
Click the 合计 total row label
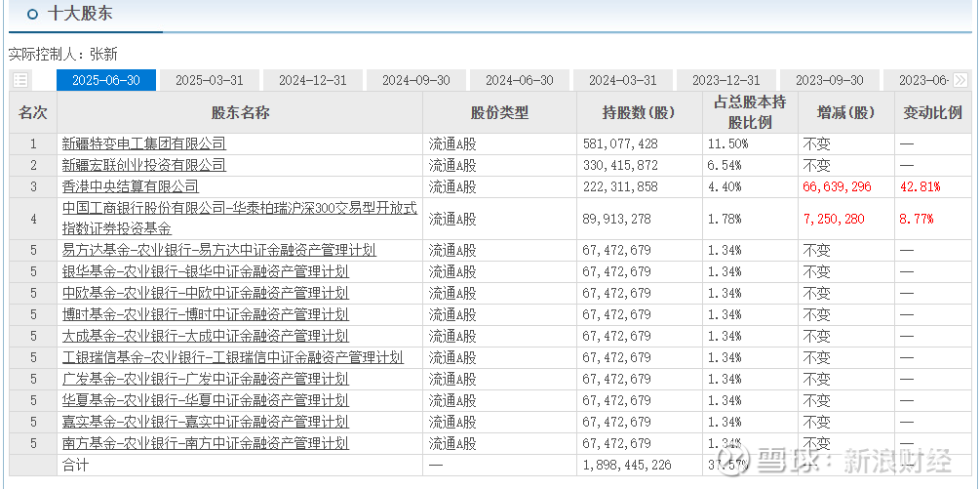point(76,465)
